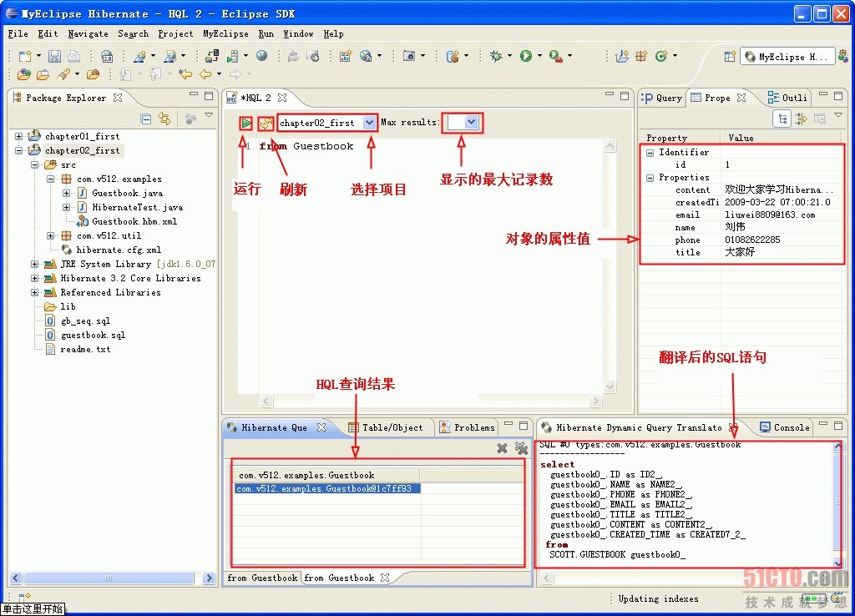Click the SQL translator vertical scrollbar

[x=838, y=502]
